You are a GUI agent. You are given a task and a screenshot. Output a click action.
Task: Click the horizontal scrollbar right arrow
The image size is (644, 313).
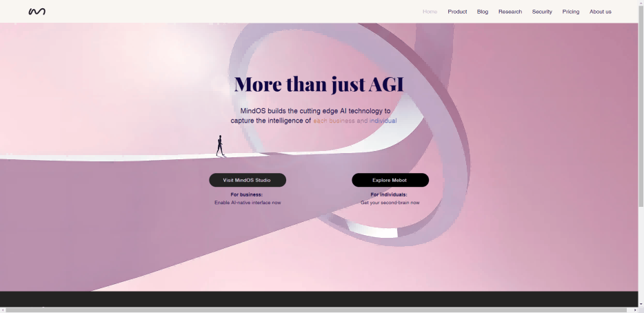[x=634, y=310]
